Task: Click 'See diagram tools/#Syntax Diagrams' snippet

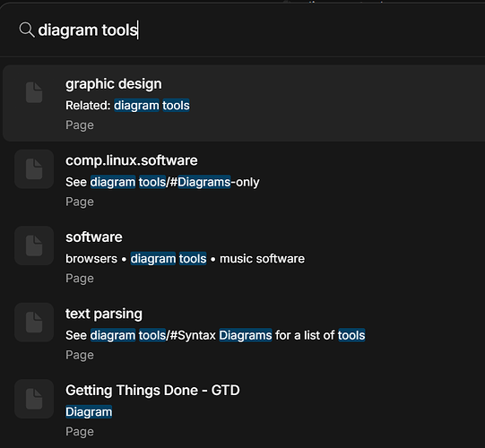Action: pyautogui.click(x=215, y=335)
